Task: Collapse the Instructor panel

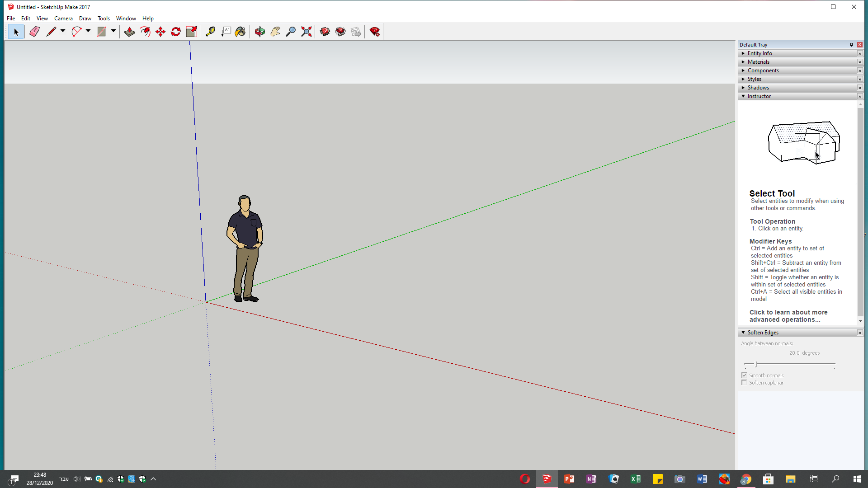Action: click(x=743, y=96)
